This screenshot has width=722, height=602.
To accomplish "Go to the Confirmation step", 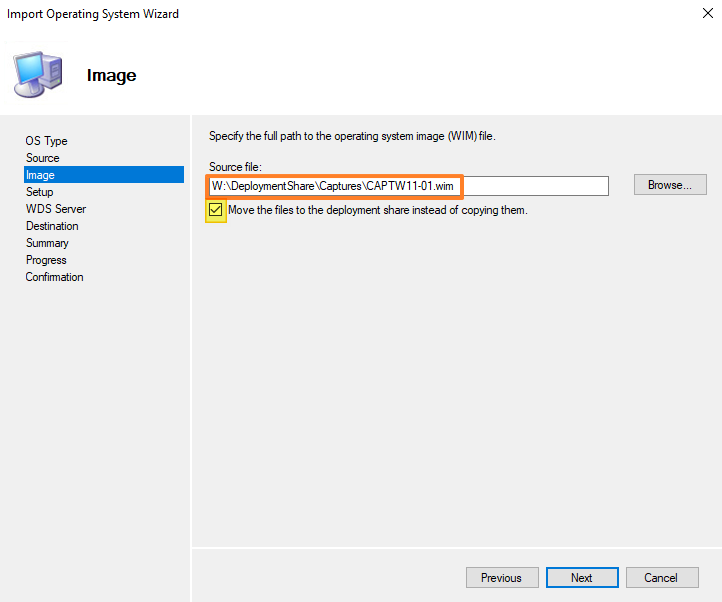I will pyautogui.click(x=55, y=277).
